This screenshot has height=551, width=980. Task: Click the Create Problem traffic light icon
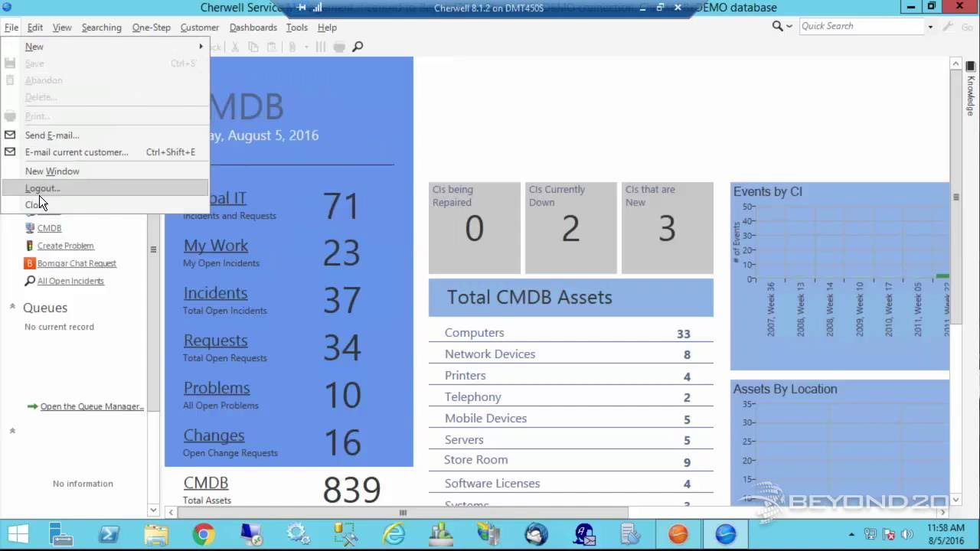30,246
